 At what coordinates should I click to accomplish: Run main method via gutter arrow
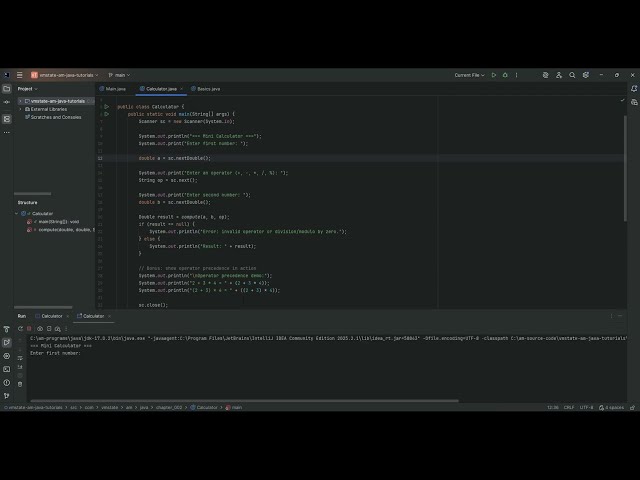[107, 114]
